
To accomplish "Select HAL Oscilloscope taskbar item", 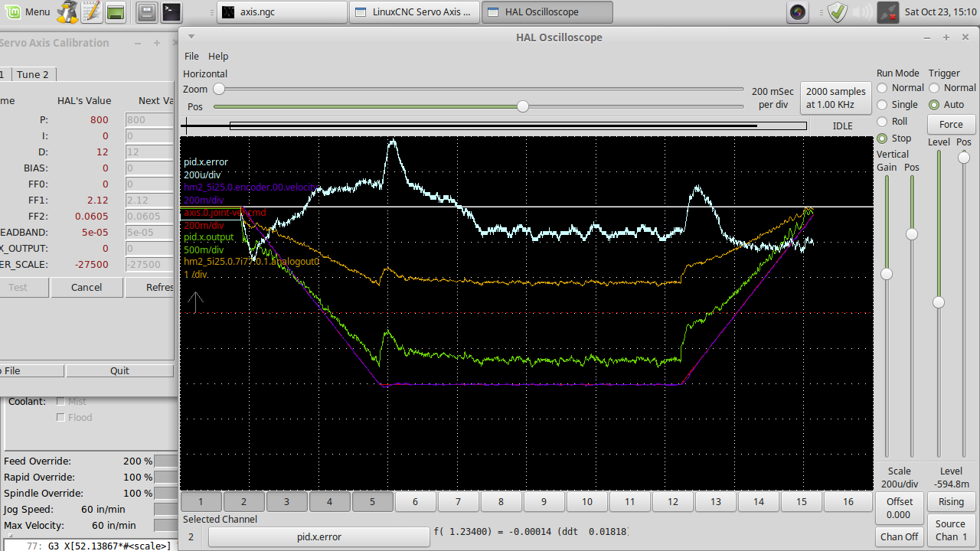I will tap(547, 11).
